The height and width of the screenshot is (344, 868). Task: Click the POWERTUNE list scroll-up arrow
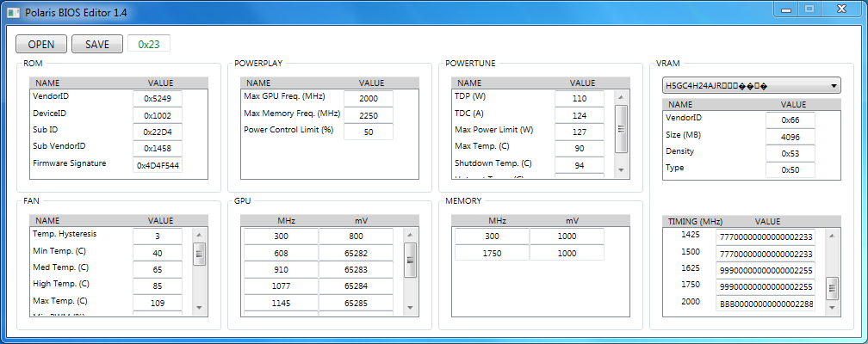click(x=621, y=97)
